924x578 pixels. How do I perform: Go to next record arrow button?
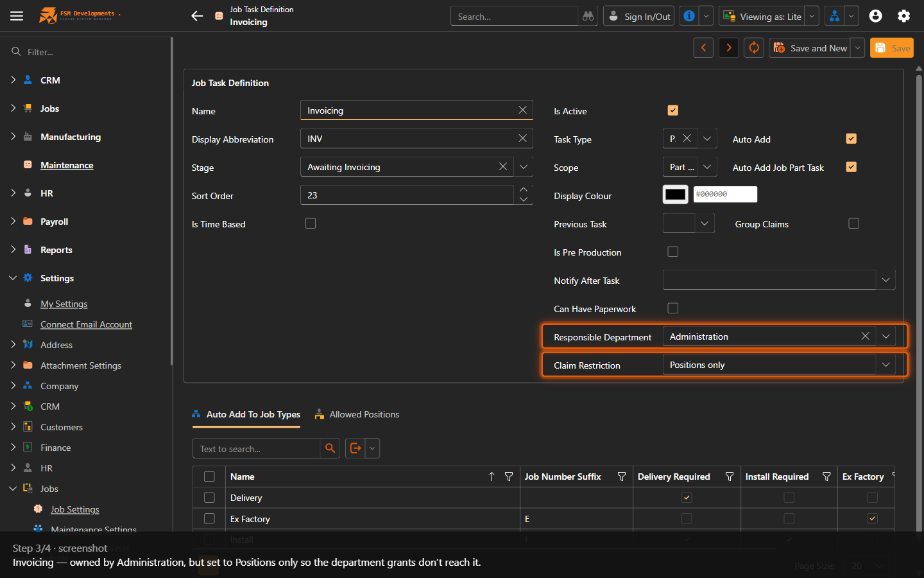[728, 48]
